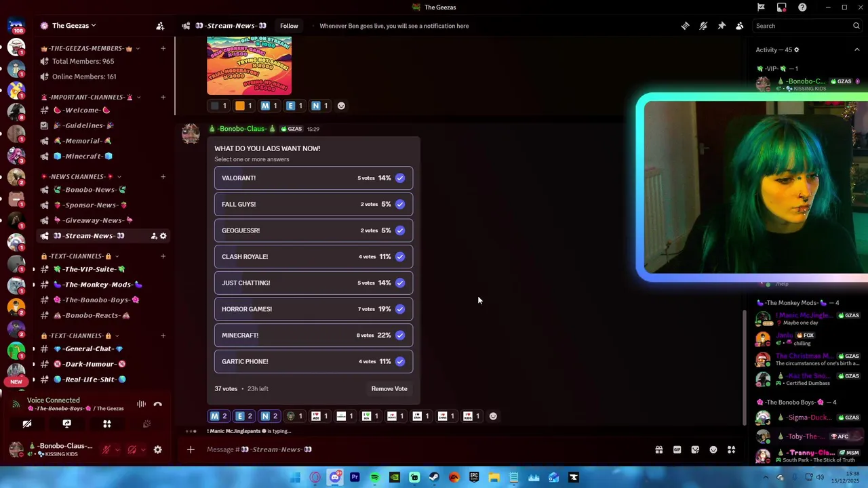Open the sticker picker
868x488 pixels.
[x=695, y=449]
